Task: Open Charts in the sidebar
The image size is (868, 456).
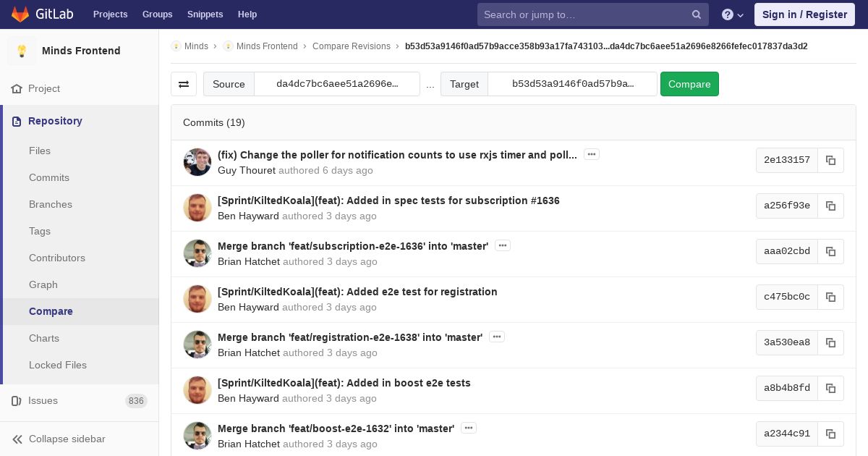Action: [x=44, y=338]
